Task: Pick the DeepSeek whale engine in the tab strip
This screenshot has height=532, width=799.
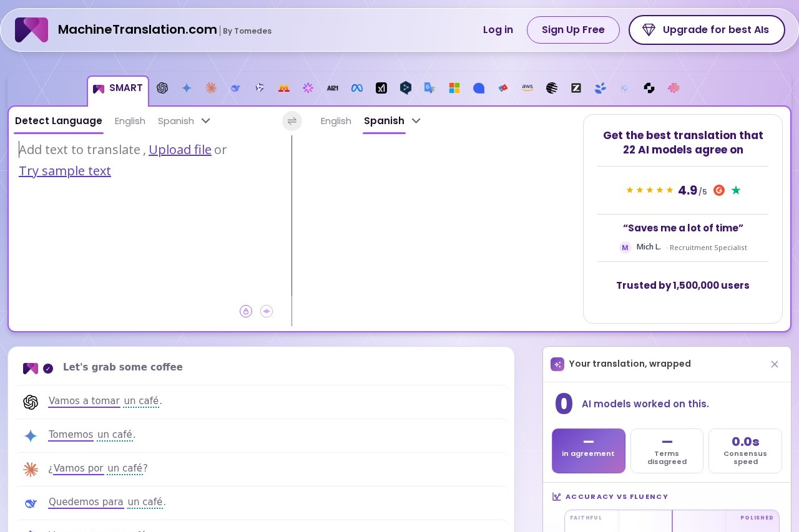Action: [235, 88]
